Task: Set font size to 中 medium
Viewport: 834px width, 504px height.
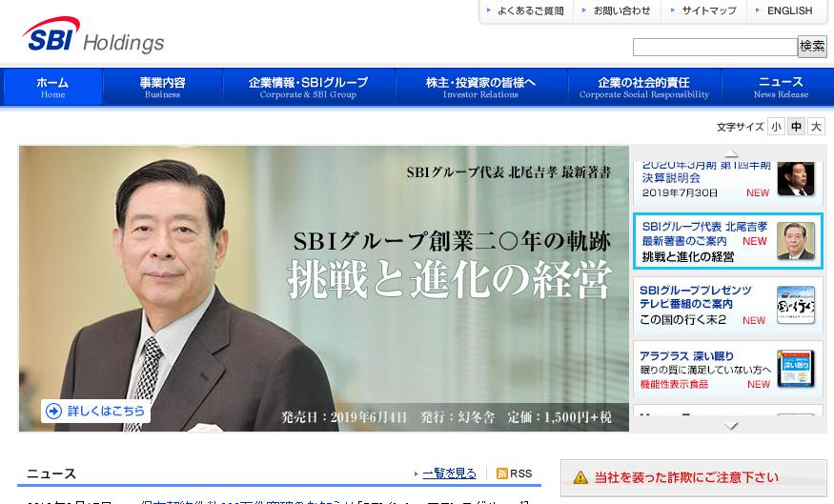Action: pos(796,127)
